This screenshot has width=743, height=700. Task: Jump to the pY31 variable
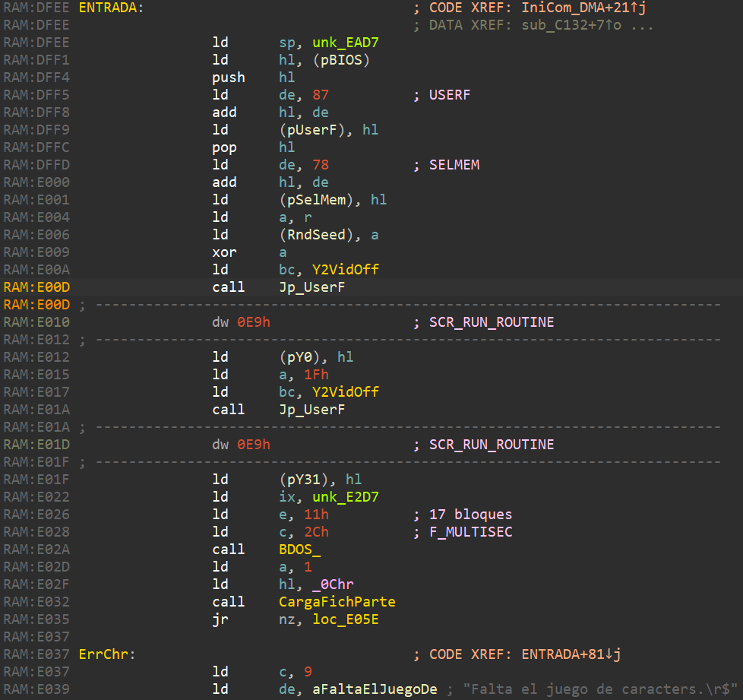point(308,480)
